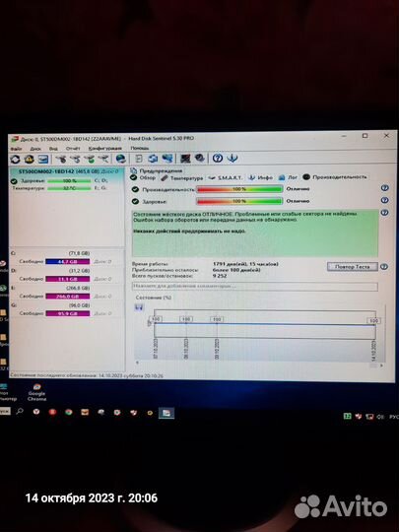The image size is (399, 532).
Task: Click the help icon next to Повтор Теста
Action: click(x=384, y=266)
